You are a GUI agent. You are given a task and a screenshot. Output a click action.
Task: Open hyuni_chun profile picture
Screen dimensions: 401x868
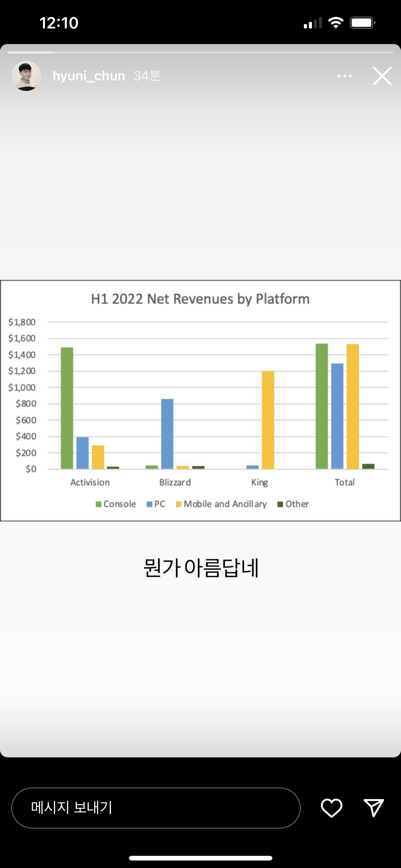click(26, 76)
